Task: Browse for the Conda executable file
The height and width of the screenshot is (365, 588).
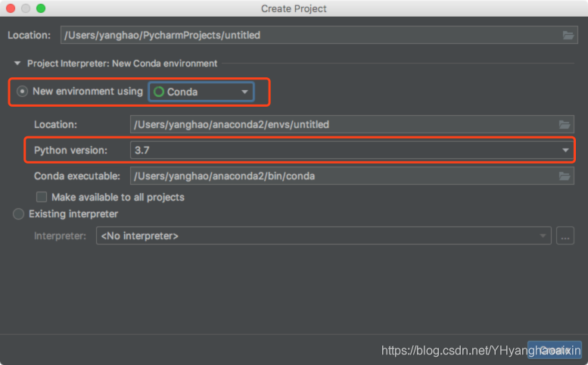Action: tap(565, 176)
